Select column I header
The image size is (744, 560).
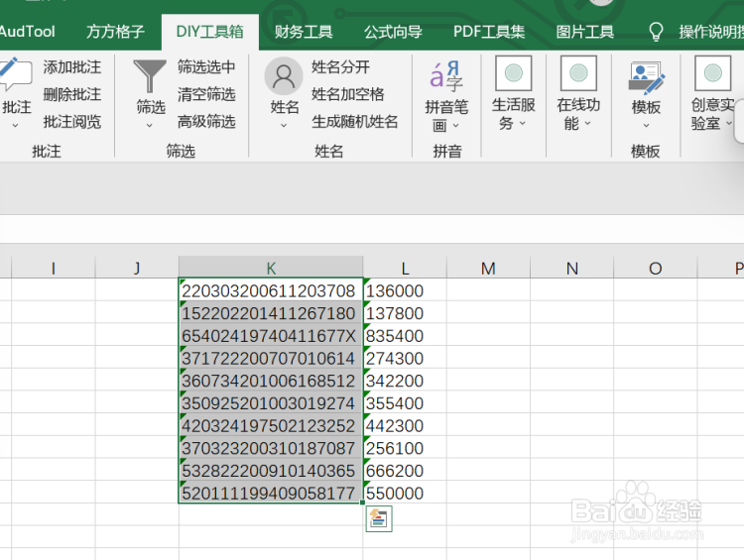[54, 268]
